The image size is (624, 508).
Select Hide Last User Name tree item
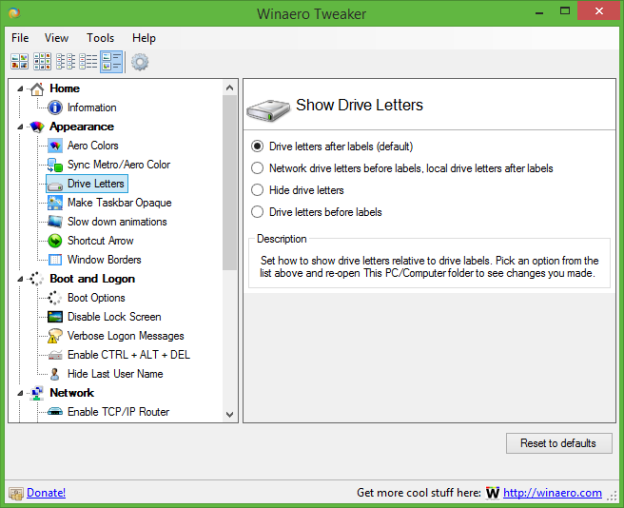pos(115,374)
